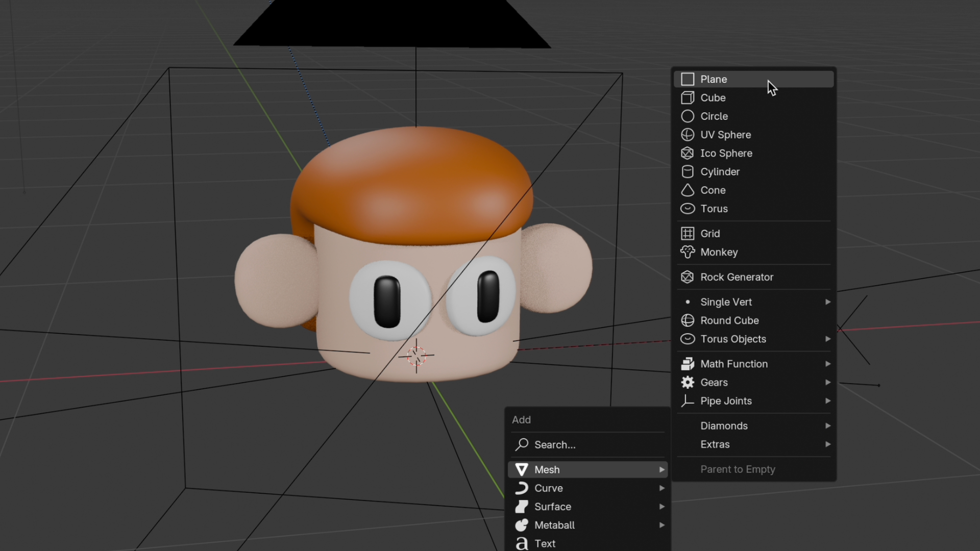Expand the Curve submenu arrow
This screenshot has height=551, width=980.
point(662,488)
